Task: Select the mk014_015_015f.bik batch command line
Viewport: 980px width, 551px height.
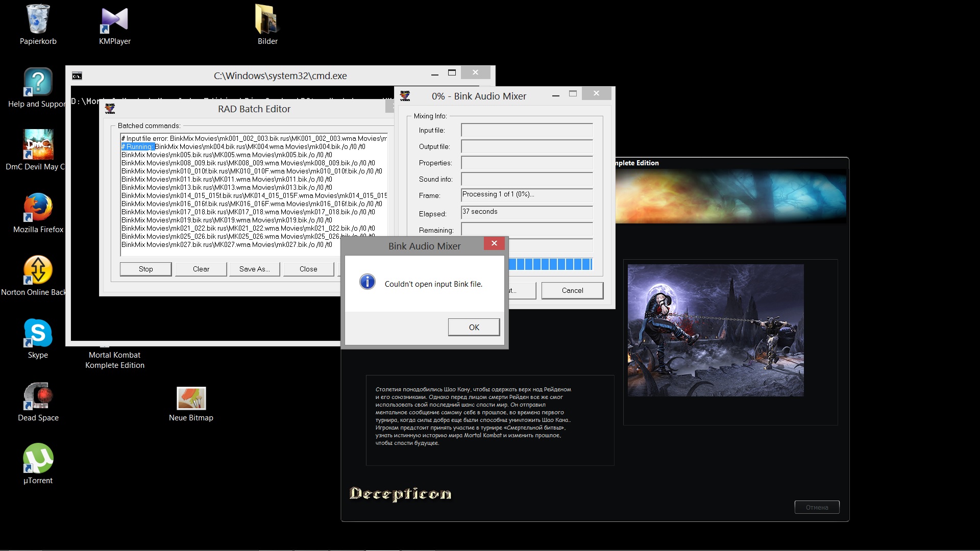Action: (254, 195)
